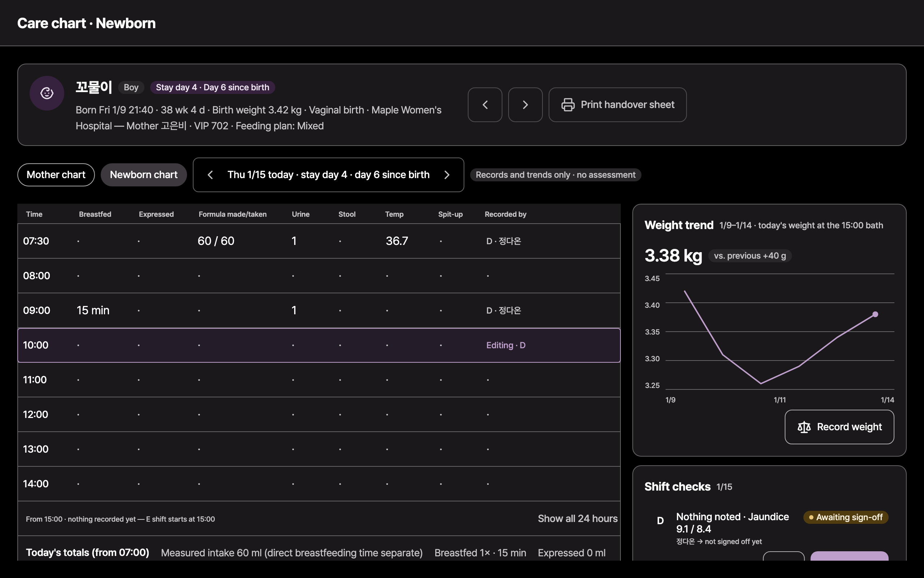Select the Newborn chart tab

tap(144, 175)
